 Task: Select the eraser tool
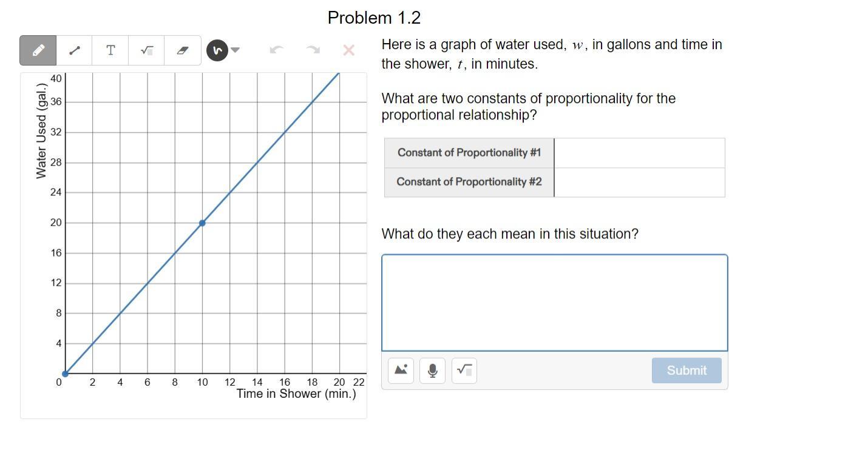(182, 50)
